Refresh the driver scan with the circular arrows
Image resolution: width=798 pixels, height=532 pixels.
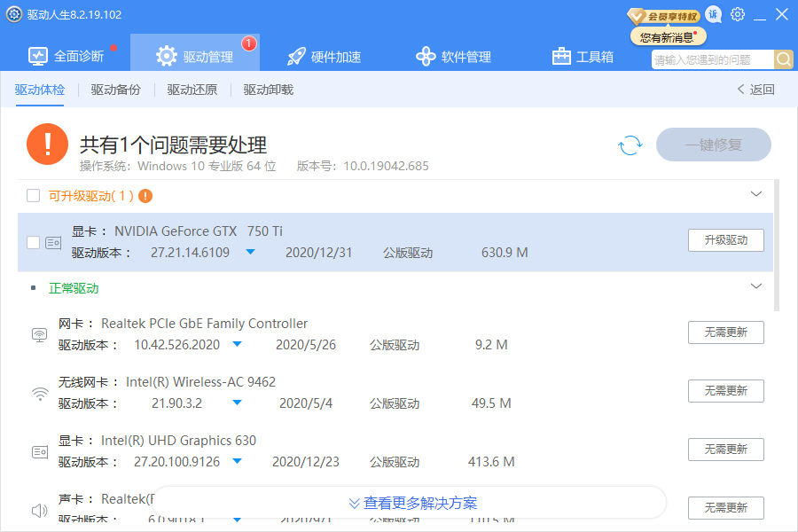pos(630,145)
